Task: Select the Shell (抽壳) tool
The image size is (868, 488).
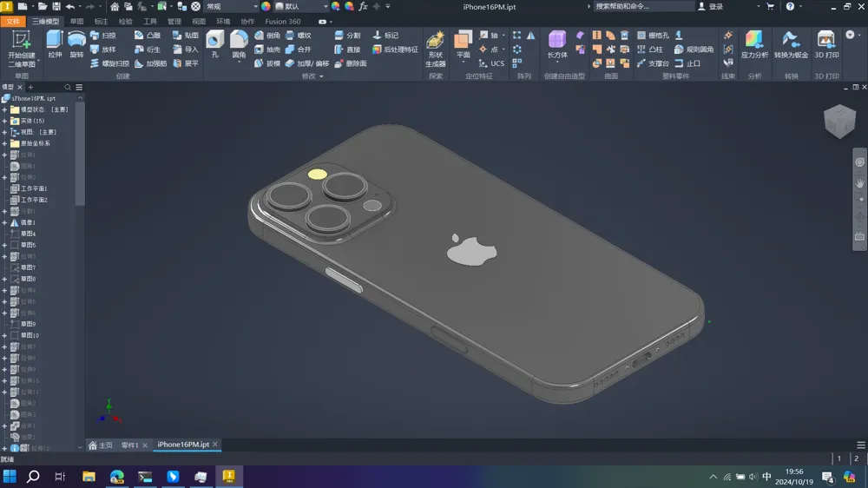Action: tap(267, 49)
